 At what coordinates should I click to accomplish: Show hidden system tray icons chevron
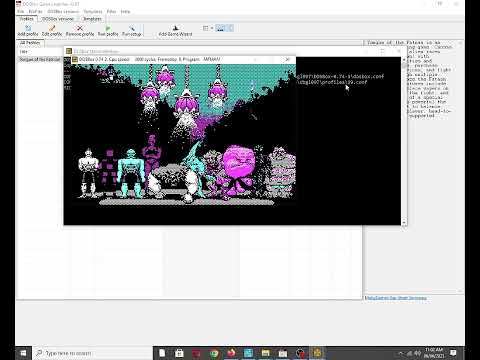tap(401, 353)
